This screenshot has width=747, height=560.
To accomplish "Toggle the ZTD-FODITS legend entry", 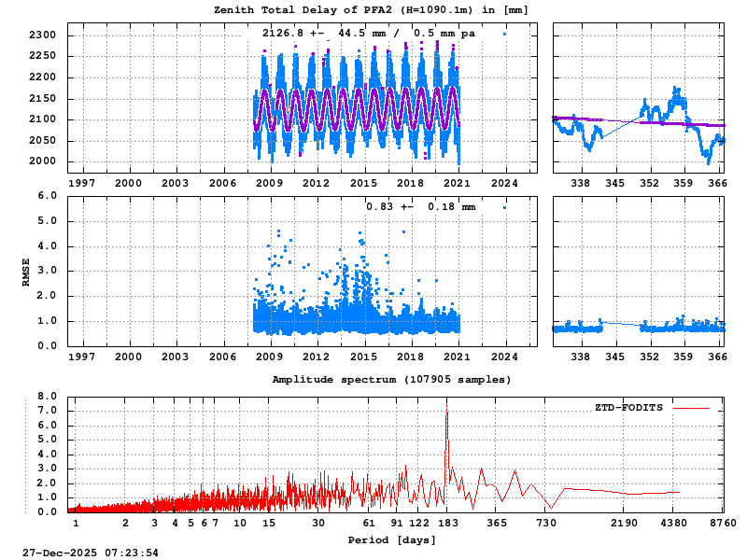I will pos(630,407).
